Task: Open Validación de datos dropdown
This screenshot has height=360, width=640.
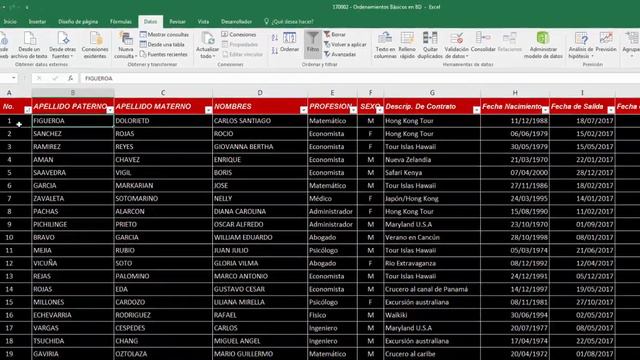Action: 456,45
